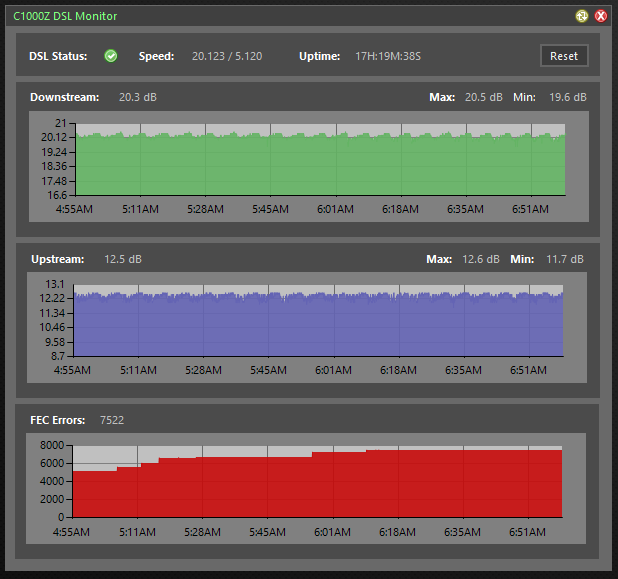The height and width of the screenshot is (579, 618).
Task: Click the Speed: label
Action: [x=156, y=56]
